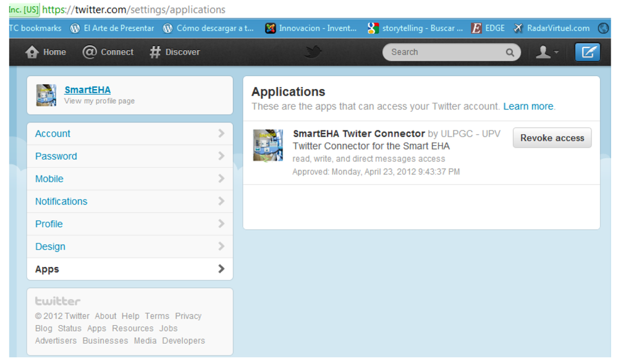The image size is (618, 364).
Task: Click the Twitter bird logo in navbar
Action: click(x=313, y=52)
